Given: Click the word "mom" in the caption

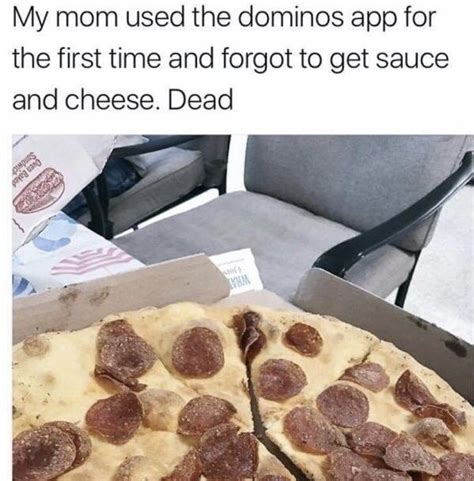Looking at the screenshot, I should (83, 21).
